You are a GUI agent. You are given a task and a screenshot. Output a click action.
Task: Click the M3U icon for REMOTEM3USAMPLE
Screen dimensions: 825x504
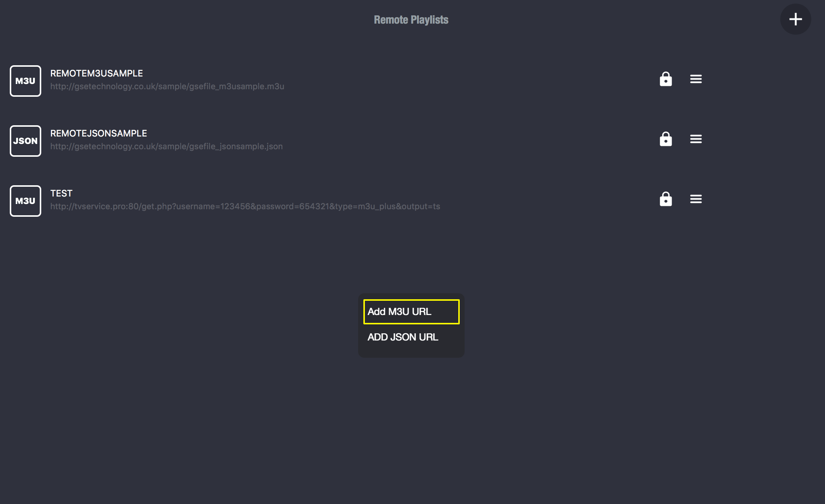[x=25, y=81]
